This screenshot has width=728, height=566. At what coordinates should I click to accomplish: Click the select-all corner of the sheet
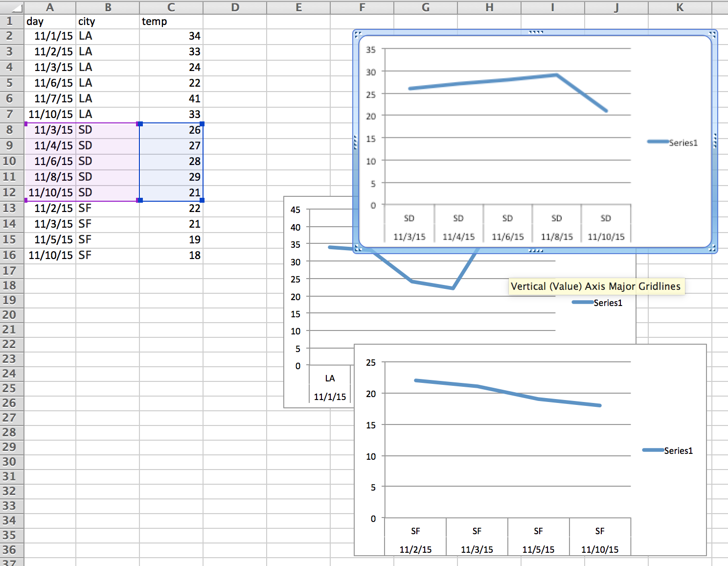click(x=12, y=7)
